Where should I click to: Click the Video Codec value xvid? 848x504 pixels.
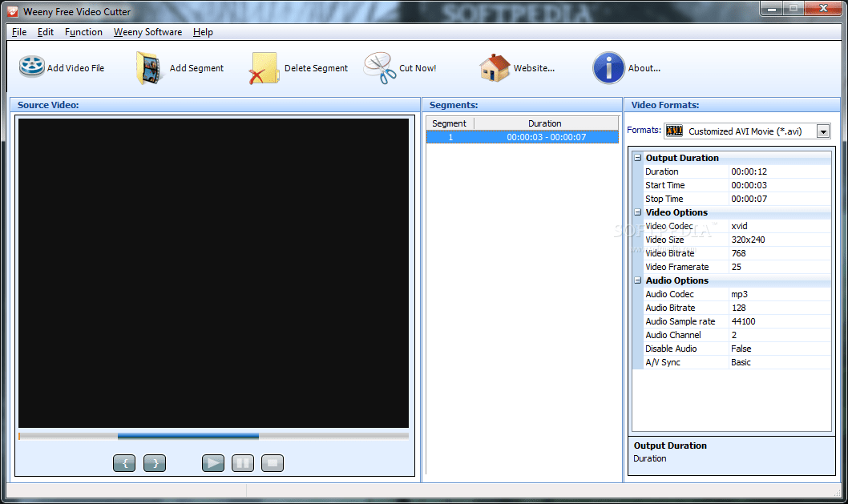pyautogui.click(x=739, y=226)
